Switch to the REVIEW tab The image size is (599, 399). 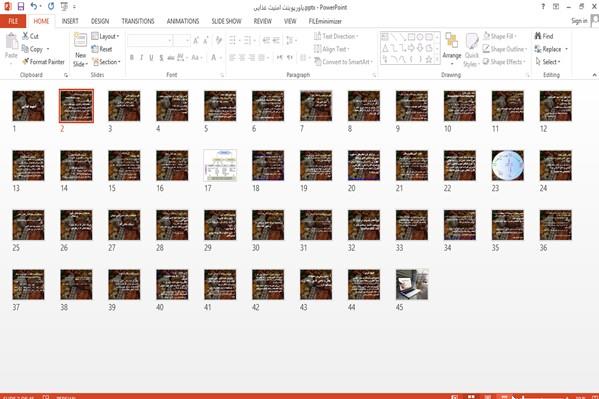[262, 21]
